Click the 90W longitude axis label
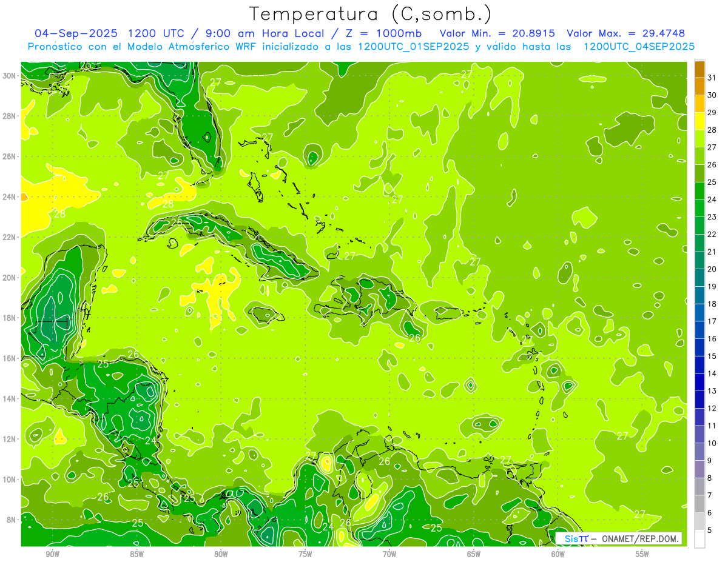728x562 pixels. (52, 554)
